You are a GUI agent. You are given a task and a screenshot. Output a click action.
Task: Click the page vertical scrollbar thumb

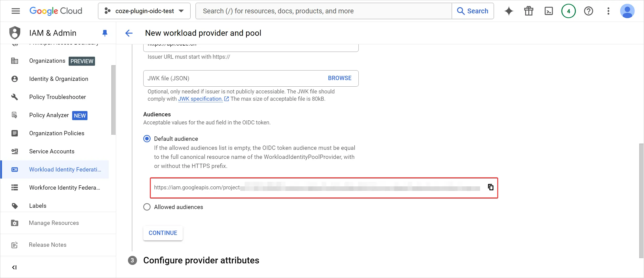coord(641,201)
